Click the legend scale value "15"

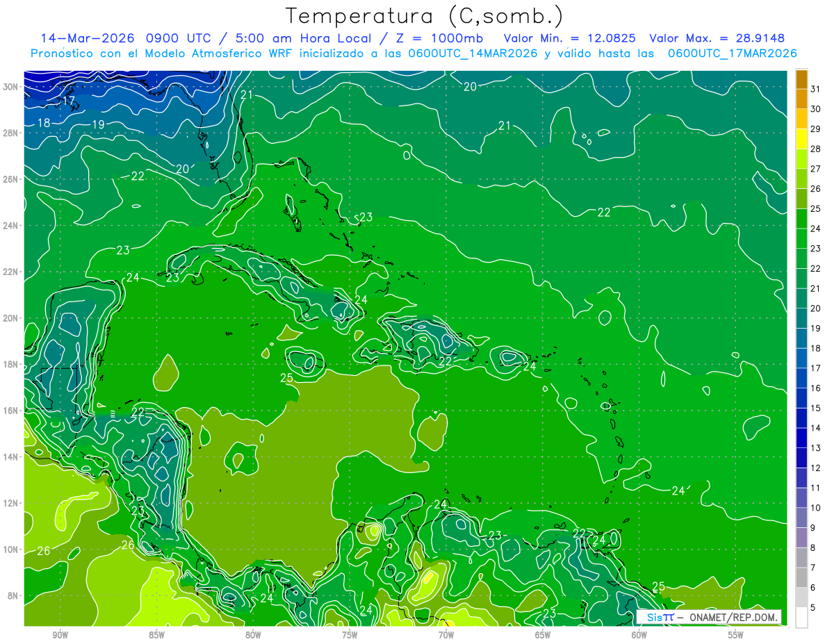point(817,408)
